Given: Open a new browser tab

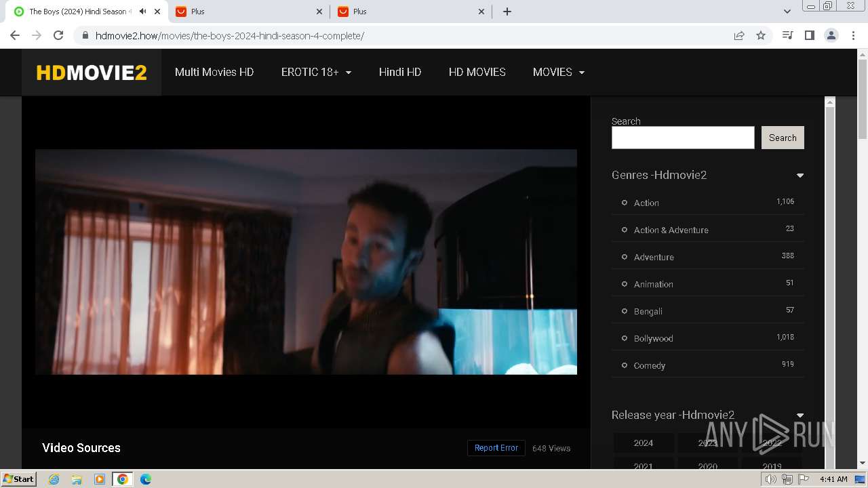Looking at the screenshot, I should coord(507,12).
